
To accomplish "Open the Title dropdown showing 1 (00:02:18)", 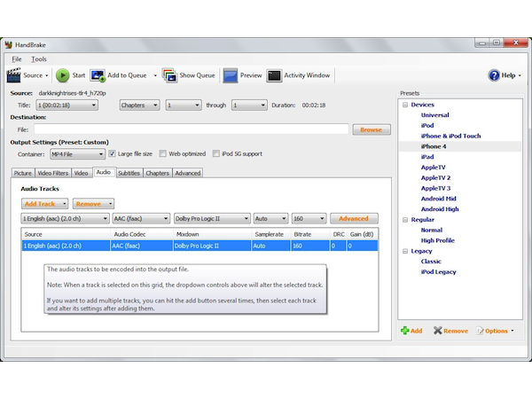I will point(66,106).
